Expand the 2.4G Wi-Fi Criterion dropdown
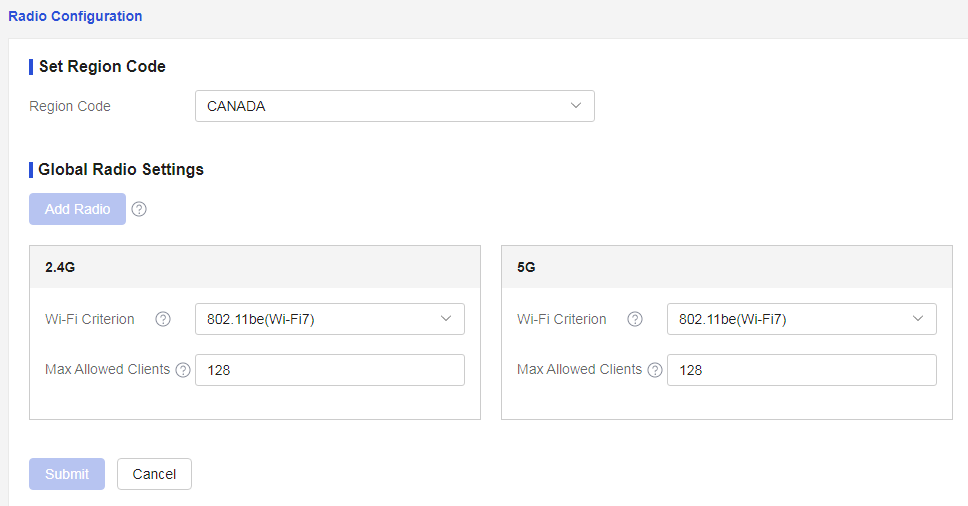The height and width of the screenshot is (506, 968). click(330, 319)
